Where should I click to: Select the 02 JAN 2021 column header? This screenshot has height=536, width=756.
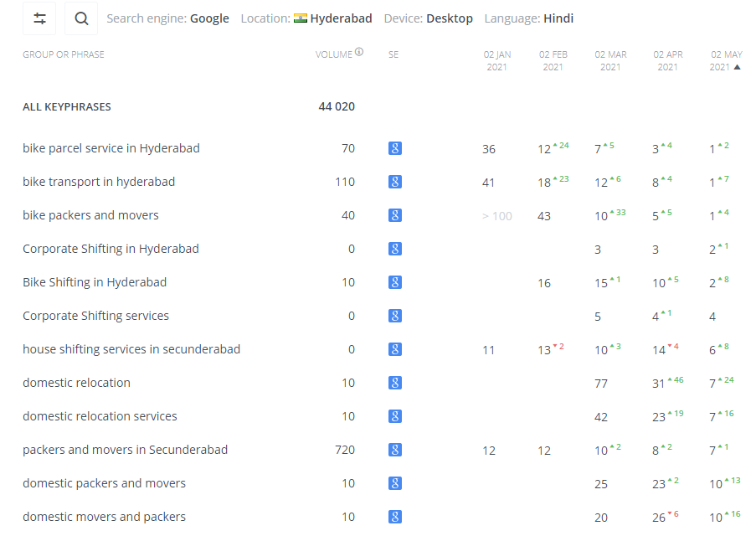(x=497, y=61)
